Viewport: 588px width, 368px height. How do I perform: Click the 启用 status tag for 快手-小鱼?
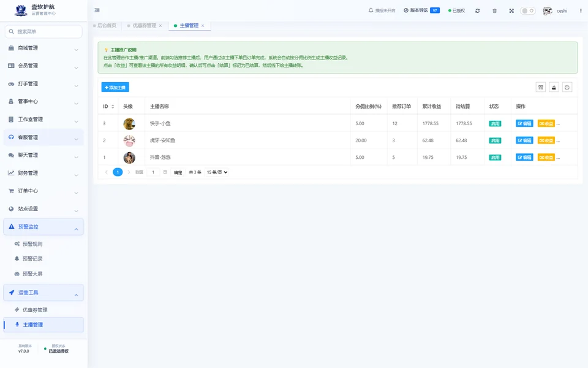pos(495,123)
